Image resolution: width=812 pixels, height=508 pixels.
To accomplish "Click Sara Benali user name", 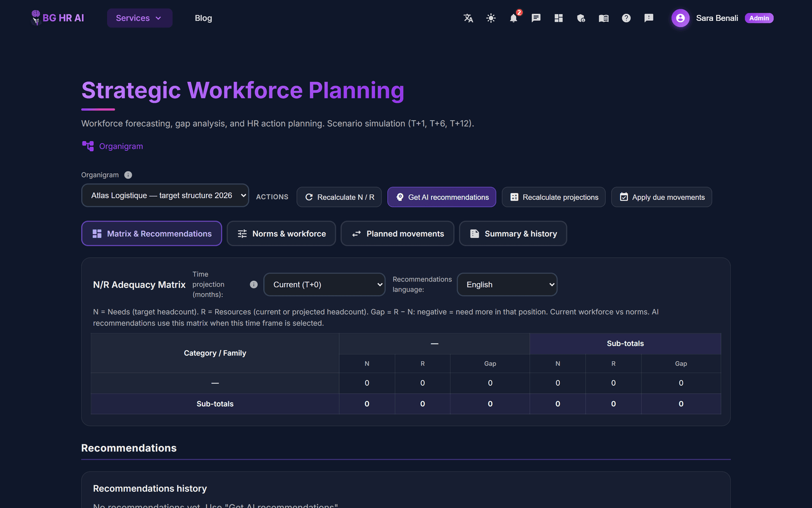I will 717,18.
